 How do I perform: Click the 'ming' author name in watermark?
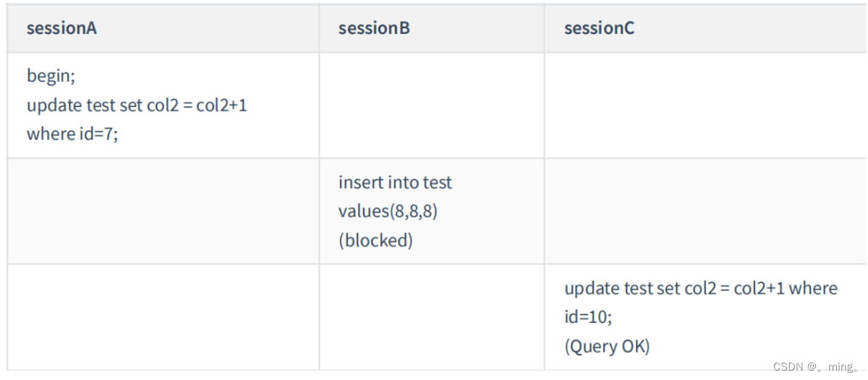(840, 367)
